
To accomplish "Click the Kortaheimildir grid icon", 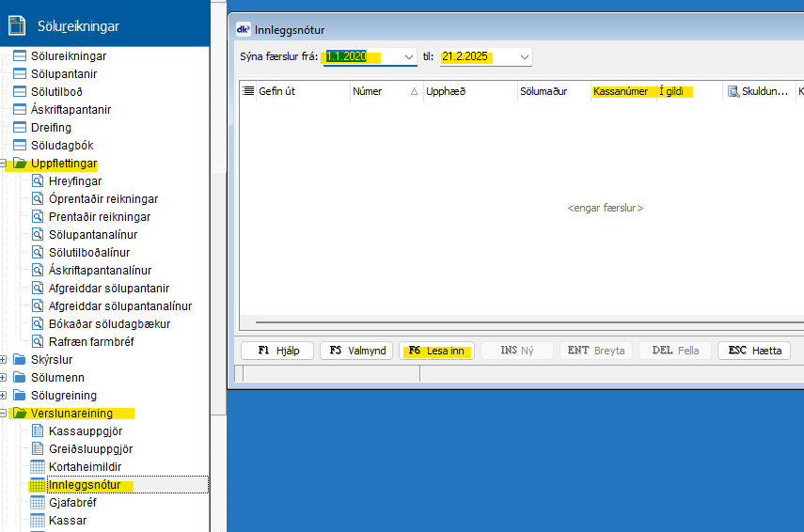I will [38, 467].
